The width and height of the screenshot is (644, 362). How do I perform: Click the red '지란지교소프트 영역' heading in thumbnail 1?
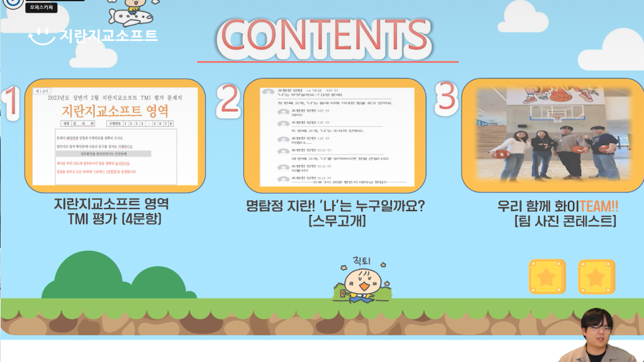115,111
